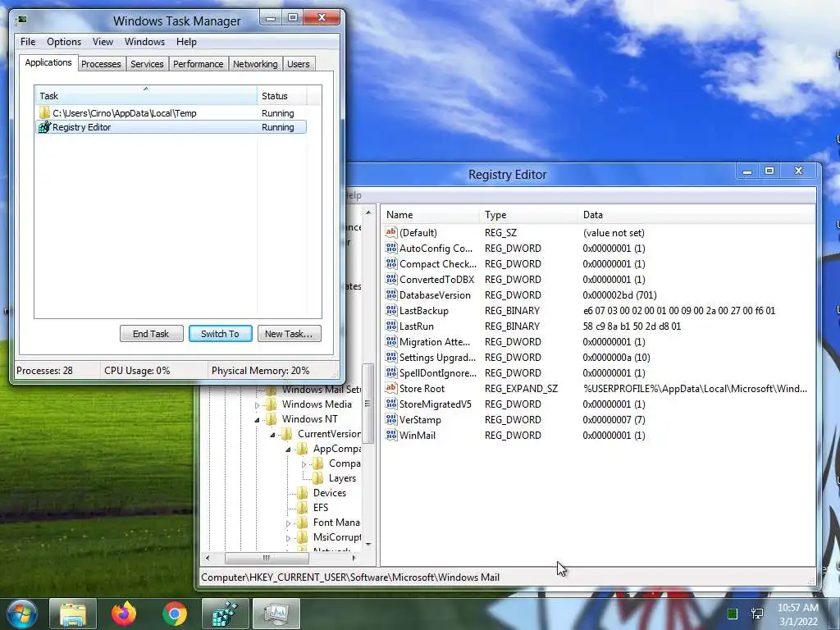
Task: Select the LastBackup binary value icon
Action: (x=391, y=310)
